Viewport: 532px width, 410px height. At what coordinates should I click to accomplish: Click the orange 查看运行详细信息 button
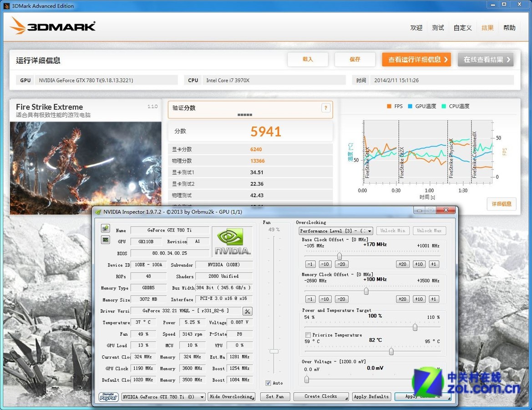[x=416, y=59]
